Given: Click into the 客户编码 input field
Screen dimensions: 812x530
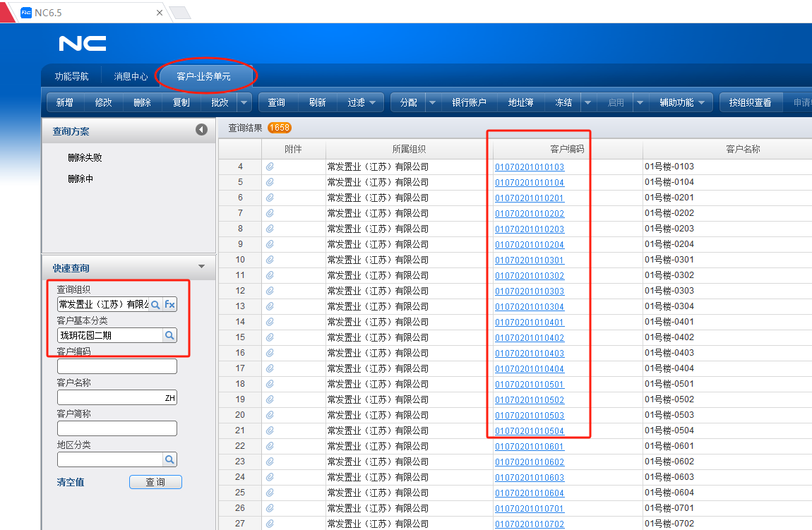Looking at the screenshot, I should pyautogui.click(x=117, y=367).
